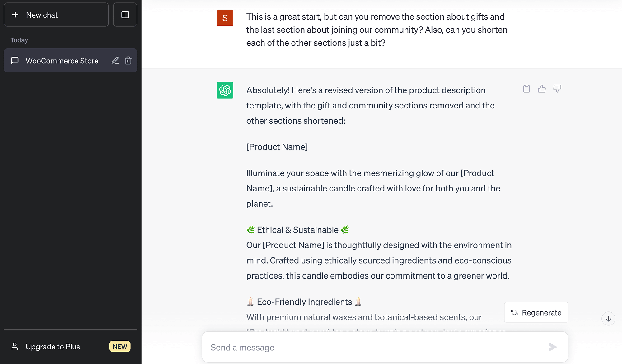Click the thumbs down icon
Screen dimensions: 622x364
557,88
